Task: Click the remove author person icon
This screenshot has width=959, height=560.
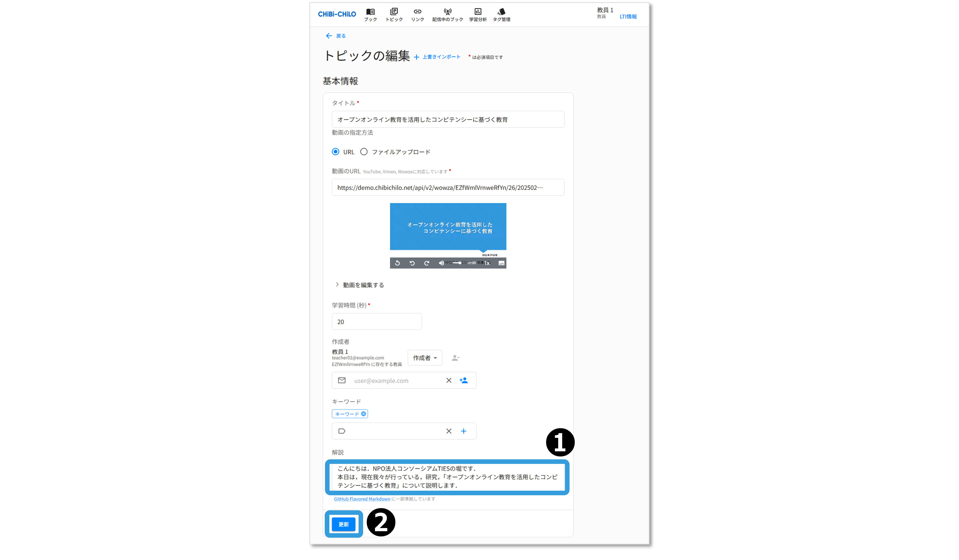Action: tap(455, 358)
